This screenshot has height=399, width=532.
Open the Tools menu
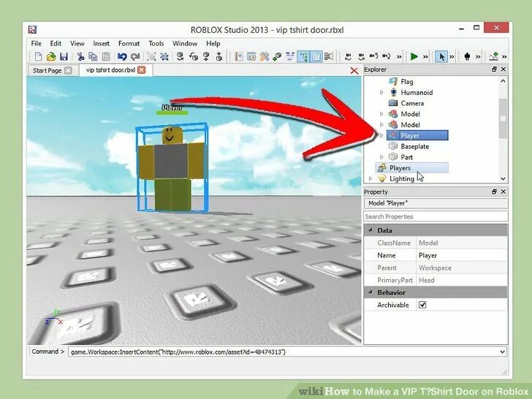(x=156, y=43)
